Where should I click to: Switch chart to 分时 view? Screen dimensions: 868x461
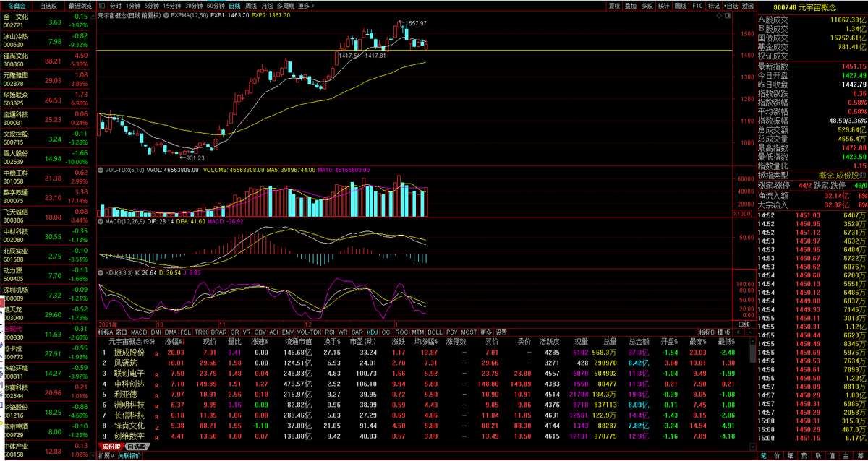pos(116,5)
